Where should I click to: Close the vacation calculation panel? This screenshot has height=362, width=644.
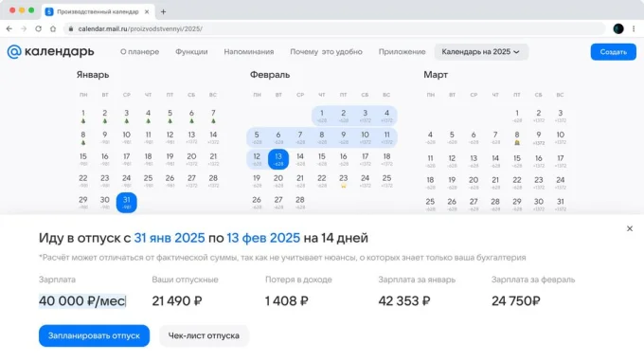[630, 228]
